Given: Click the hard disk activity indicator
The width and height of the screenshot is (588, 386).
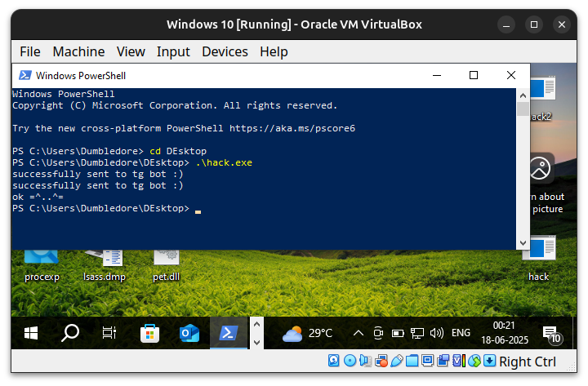Looking at the screenshot, I should click(x=333, y=361).
